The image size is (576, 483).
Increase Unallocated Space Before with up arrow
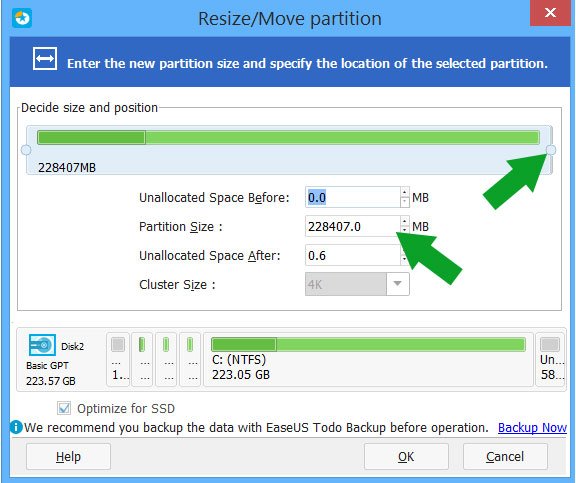[x=404, y=192]
